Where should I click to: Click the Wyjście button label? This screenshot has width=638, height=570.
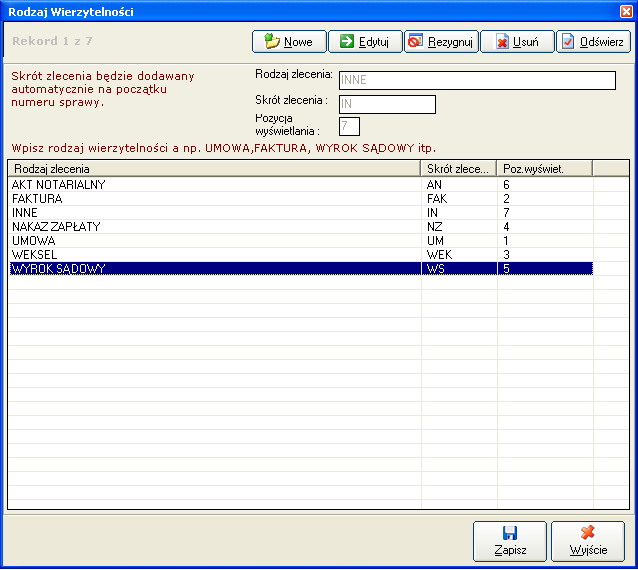pos(588,550)
